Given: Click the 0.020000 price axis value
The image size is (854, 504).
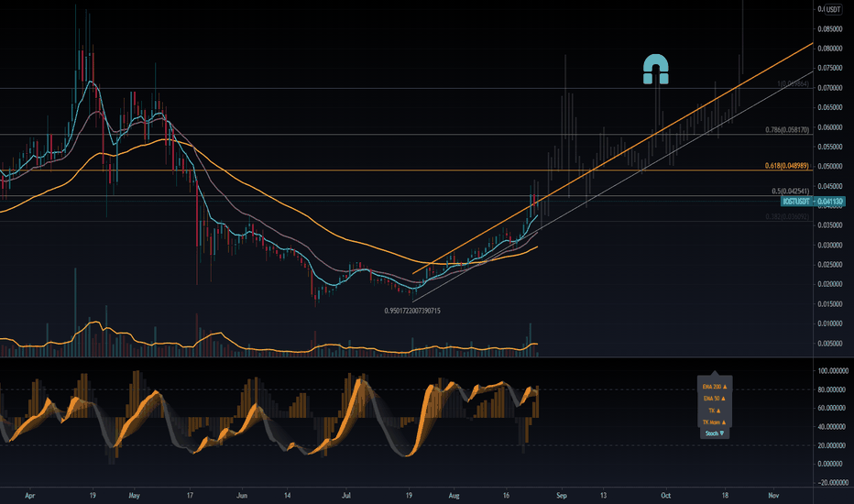Looking at the screenshot, I should 829,284.
